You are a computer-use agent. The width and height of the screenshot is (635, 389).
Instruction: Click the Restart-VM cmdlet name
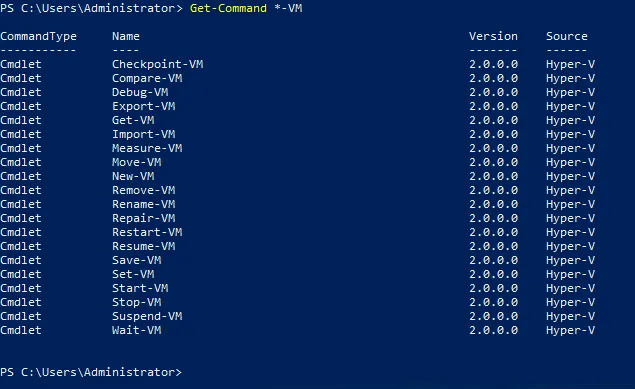147,232
